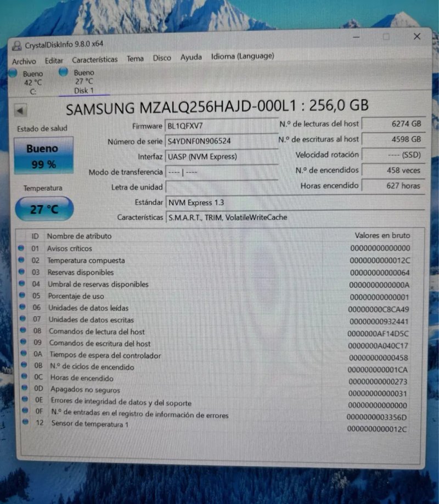Click raw value 00000000932441
The width and height of the screenshot is (439, 504).
(379, 321)
